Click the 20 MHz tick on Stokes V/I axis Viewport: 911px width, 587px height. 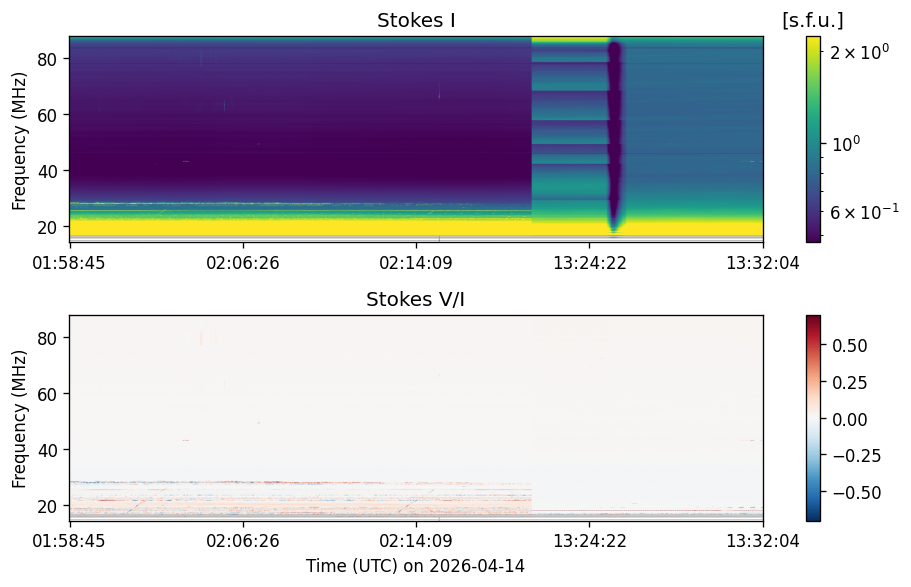coord(46,506)
